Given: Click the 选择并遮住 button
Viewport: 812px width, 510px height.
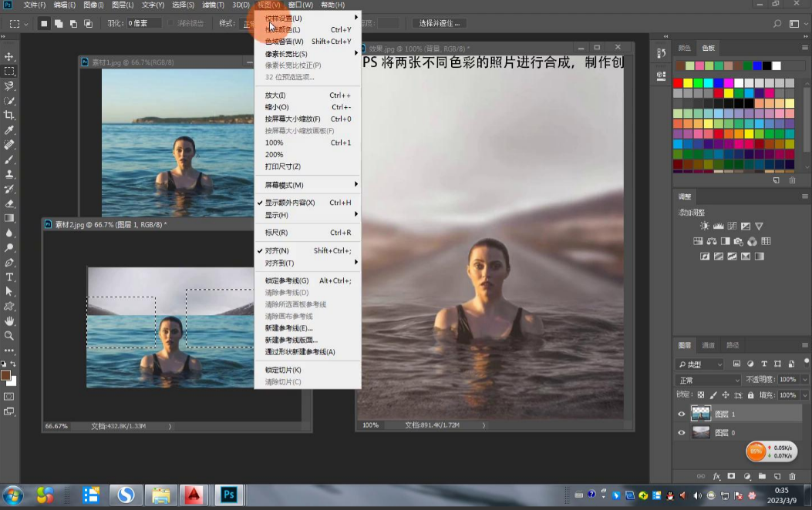Looking at the screenshot, I should point(439,23).
